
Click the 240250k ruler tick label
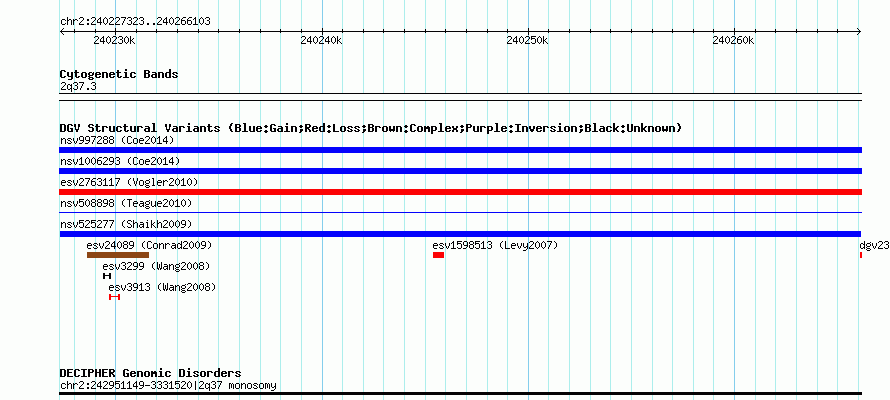click(x=527, y=40)
